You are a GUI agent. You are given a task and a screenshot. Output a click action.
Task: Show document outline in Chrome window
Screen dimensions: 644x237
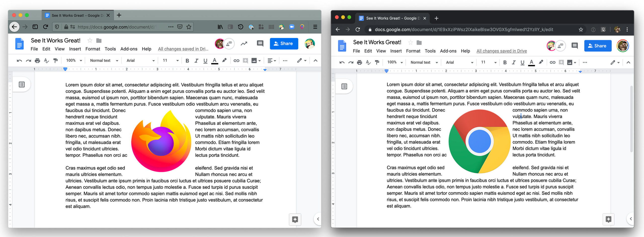pos(344,87)
